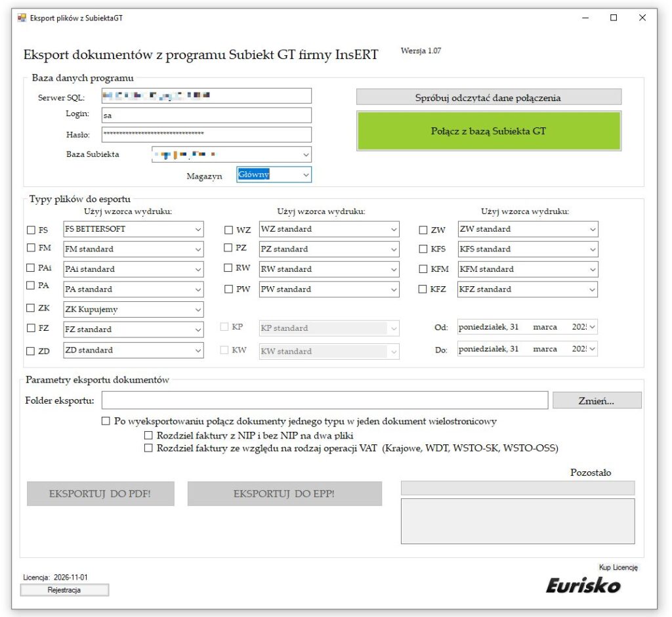672x617 pixels.
Task: Enable merging documents into one multipage file
Action: pos(106,421)
